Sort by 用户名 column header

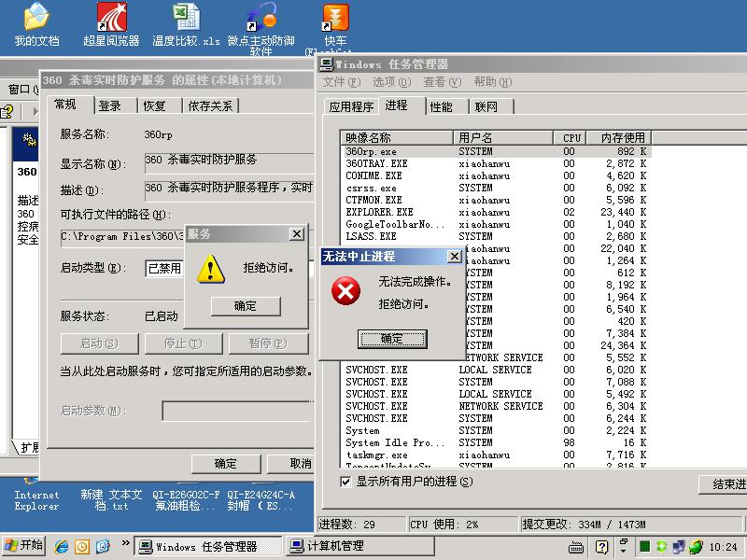[503, 137]
